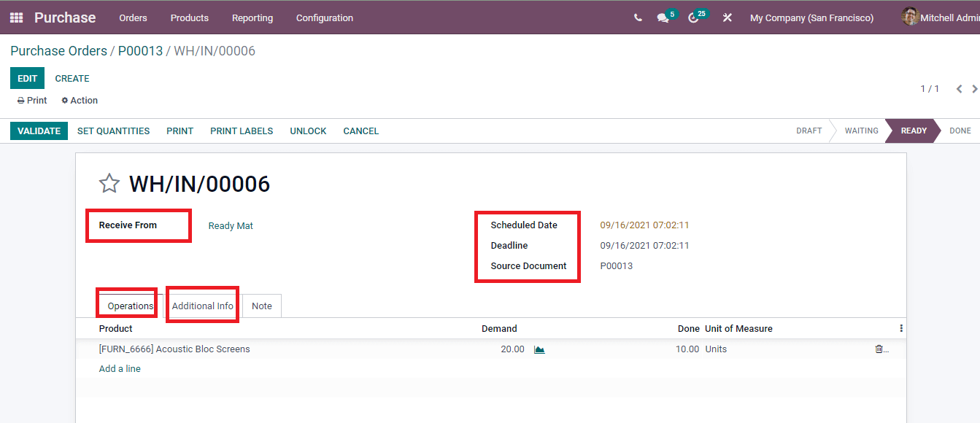
Task: Click the Done column header
Action: [688, 329]
